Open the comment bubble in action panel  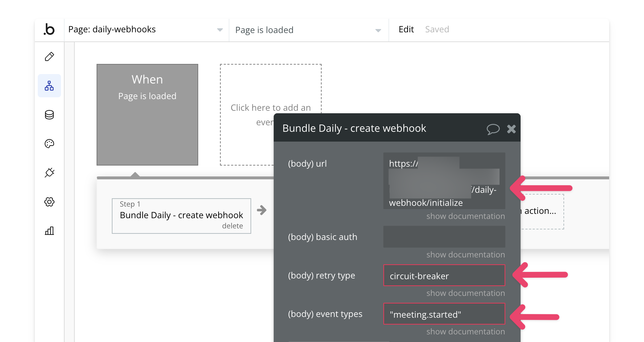tap(493, 129)
